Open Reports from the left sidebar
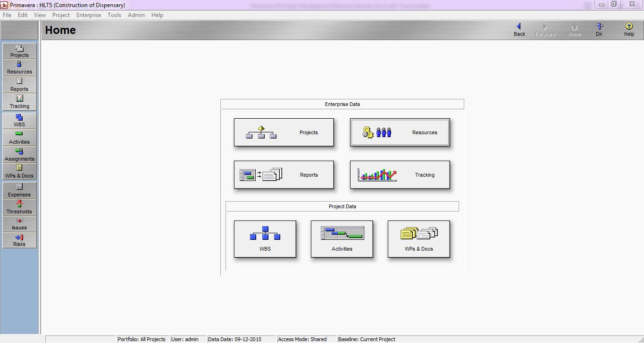 pyautogui.click(x=19, y=85)
